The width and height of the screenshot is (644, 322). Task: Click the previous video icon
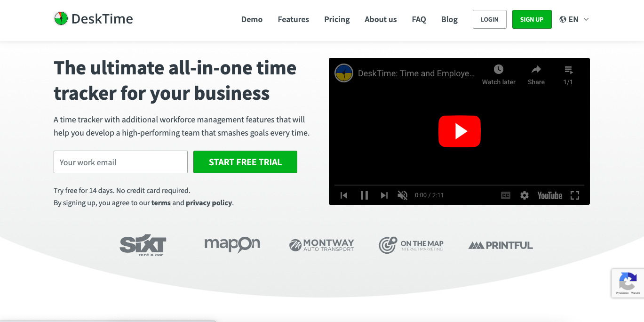344,195
